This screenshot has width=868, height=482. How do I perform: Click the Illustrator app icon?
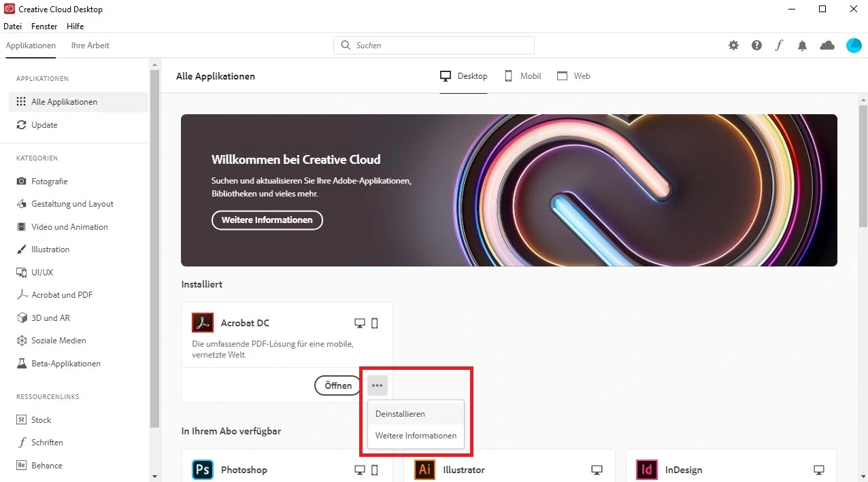424,470
